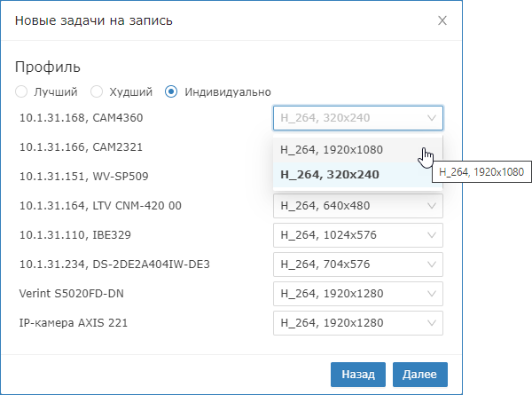Select the Индивидуально profile radio button
Viewport: 532px width, 395px height.
click(x=171, y=91)
